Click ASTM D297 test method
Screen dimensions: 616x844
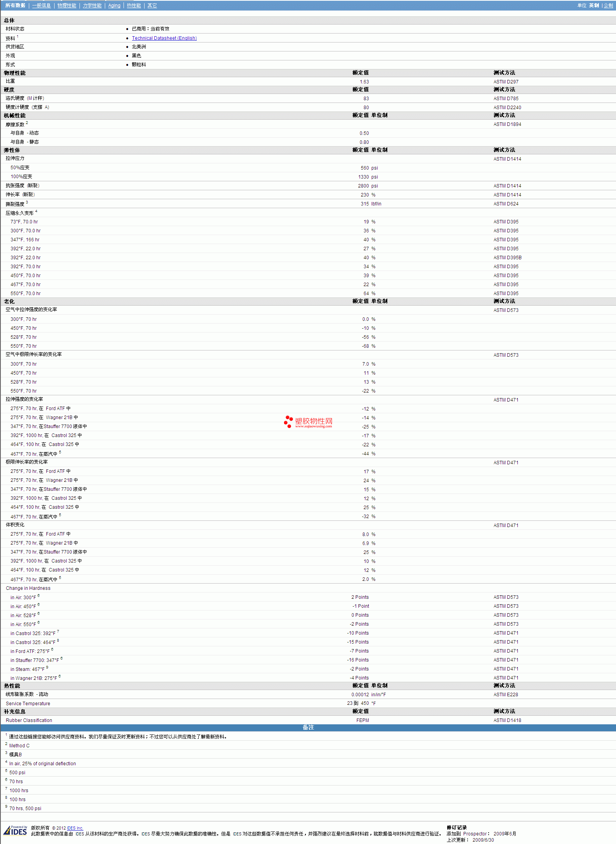click(506, 82)
